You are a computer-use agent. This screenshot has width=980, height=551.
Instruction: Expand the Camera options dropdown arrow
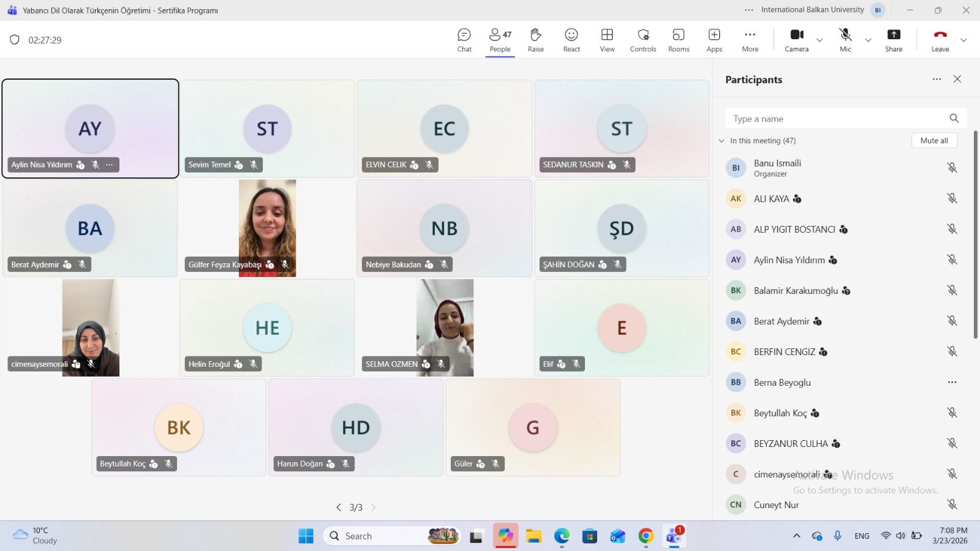pyautogui.click(x=820, y=40)
